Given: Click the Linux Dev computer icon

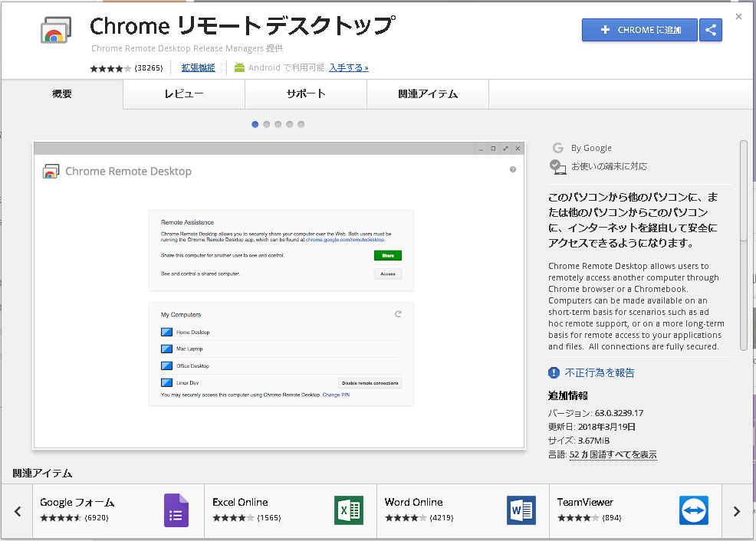Looking at the screenshot, I should [x=167, y=382].
